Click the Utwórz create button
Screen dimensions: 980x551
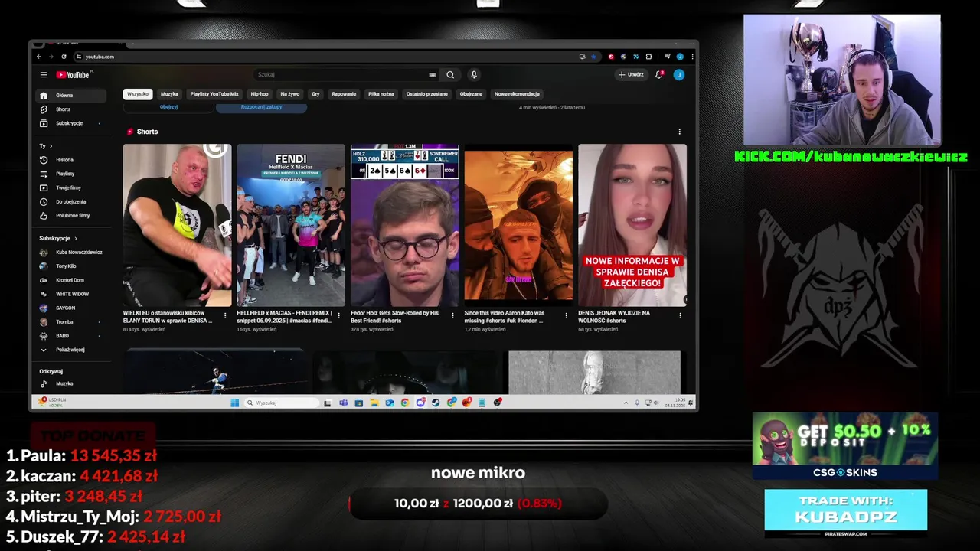tap(632, 75)
